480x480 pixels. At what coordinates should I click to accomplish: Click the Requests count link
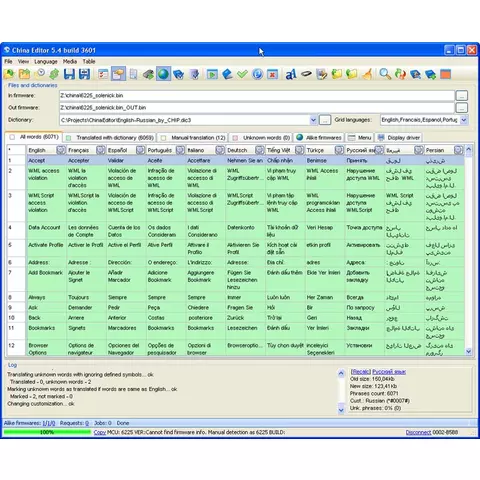[x=87, y=423]
